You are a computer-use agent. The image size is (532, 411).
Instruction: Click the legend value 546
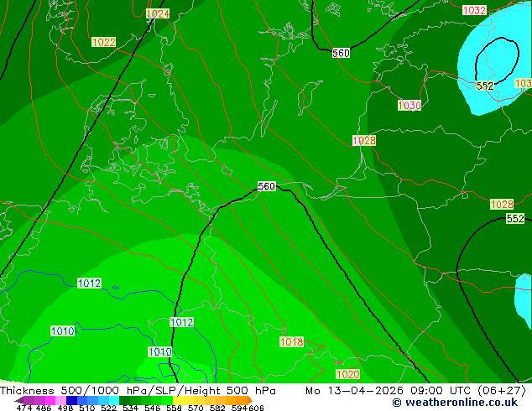[x=152, y=408]
